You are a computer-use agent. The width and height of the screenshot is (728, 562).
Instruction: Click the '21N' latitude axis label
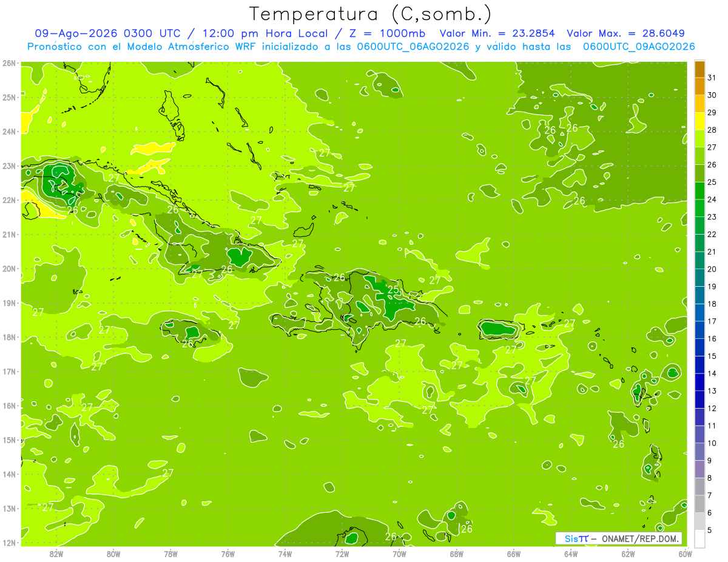pyautogui.click(x=9, y=235)
